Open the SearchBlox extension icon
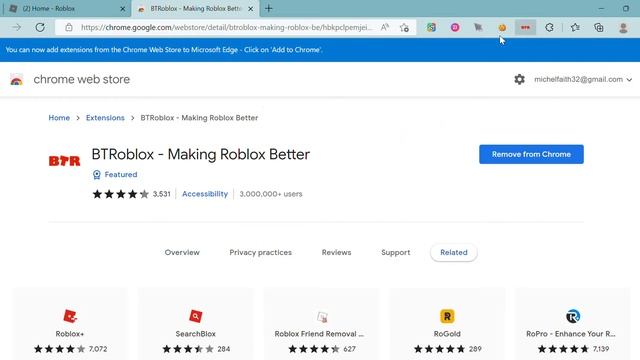The image size is (640, 360). coord(196,316)
